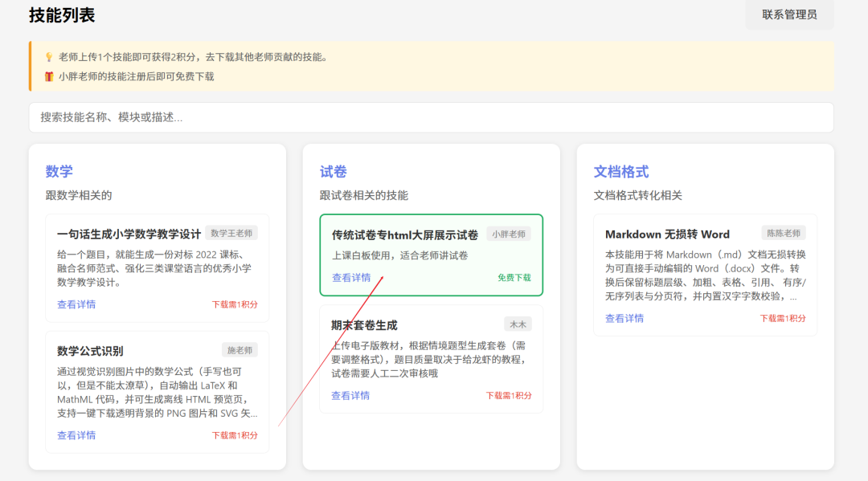The height and width of the screenshot is (481, 868).
Task: Click the 试卷 category heading
Action: click(334, 172)
